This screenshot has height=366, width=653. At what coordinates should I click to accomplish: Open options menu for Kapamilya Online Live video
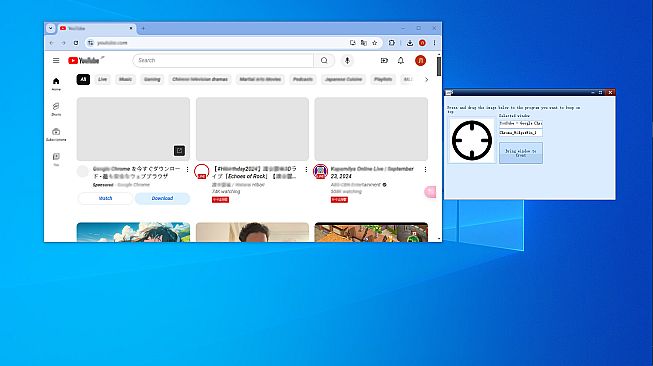pos(425,169)
